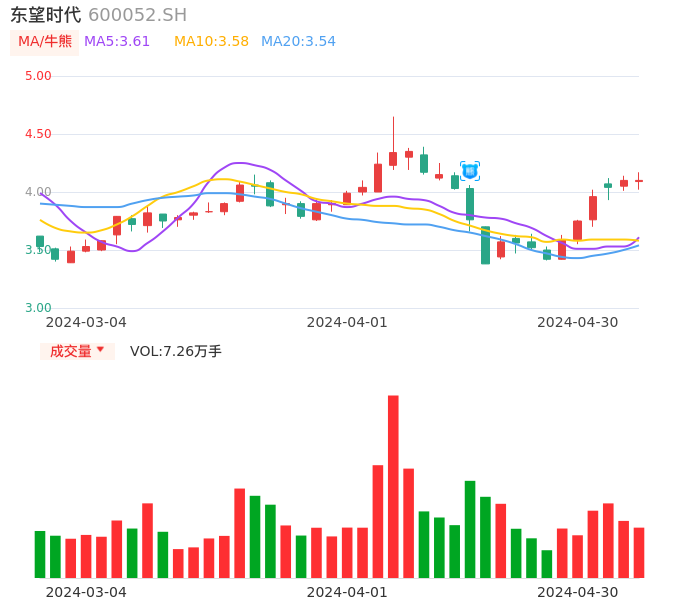Screen dimensions: 686x606
Task: Click the stock code 600052.SH
Action: pyautogui.click(x=137, y=15)
